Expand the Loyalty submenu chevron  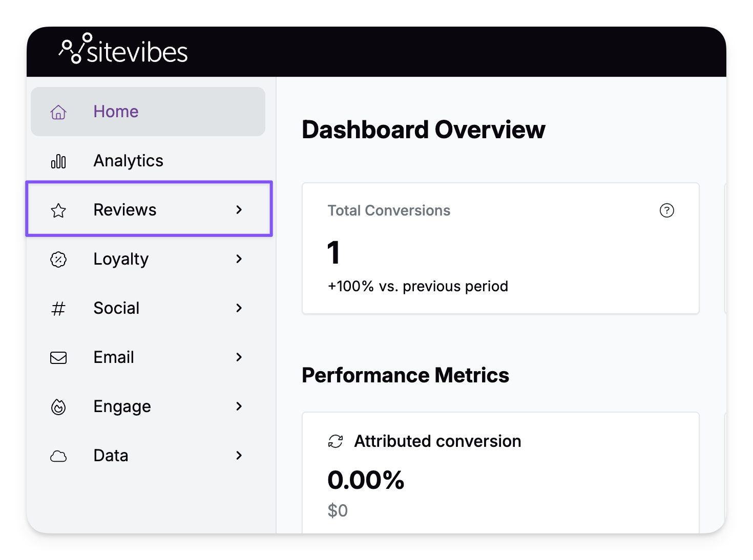239,259
